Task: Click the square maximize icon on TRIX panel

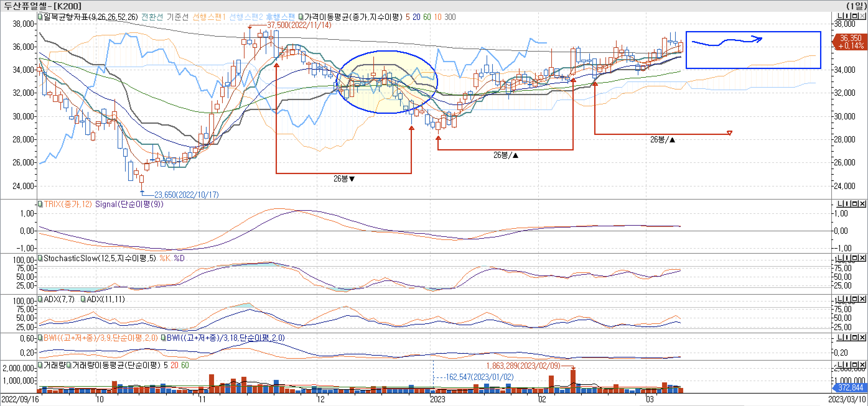Action: click(855, 204)
